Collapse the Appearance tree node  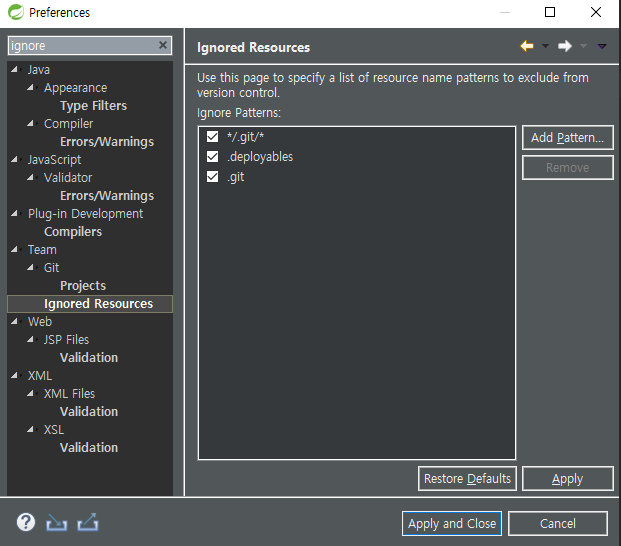tap(30, 88)
